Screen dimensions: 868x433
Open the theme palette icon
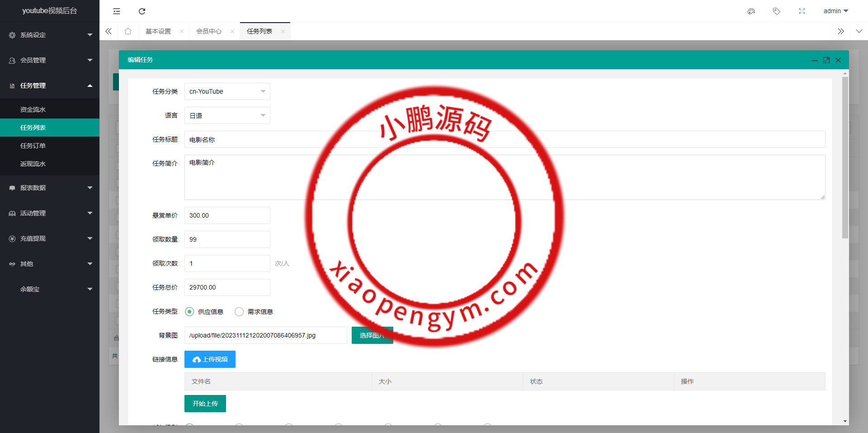tap(751, 11)
